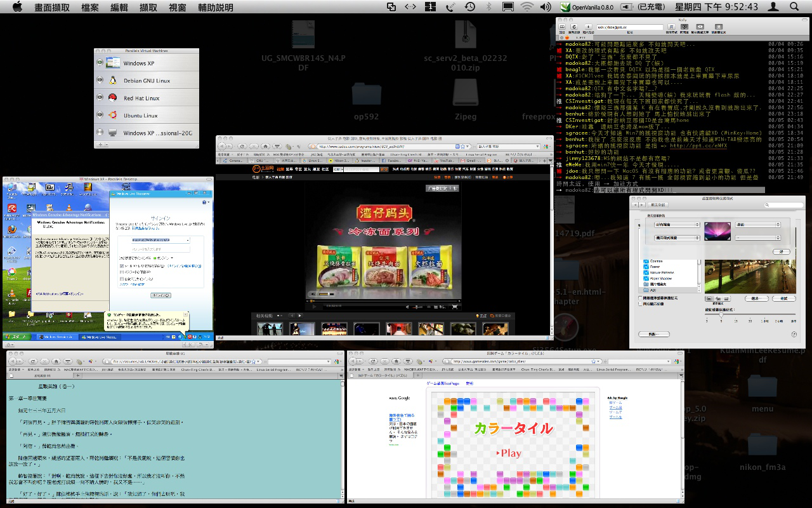The image size is (812, 508).
Task: Open the 檔案 menu
Action: [x=94, y=6]
